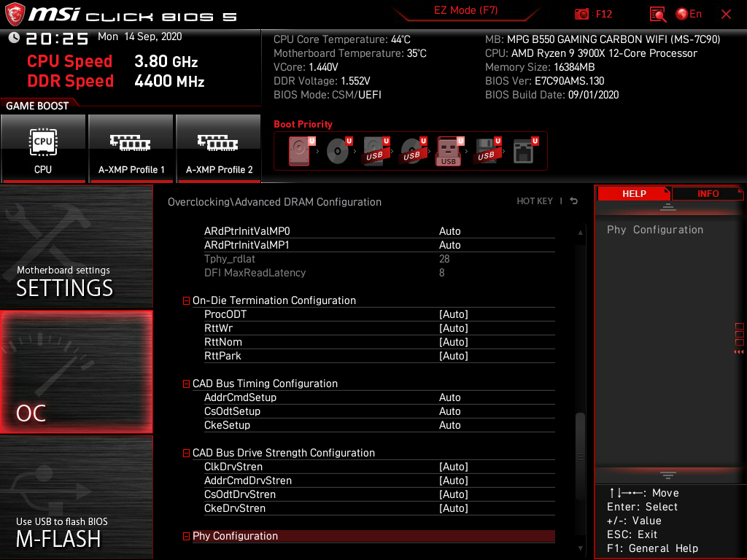747x560 pixels.
Task: Enable A-XMP Profile 2
Action: (x=219, y=148)
